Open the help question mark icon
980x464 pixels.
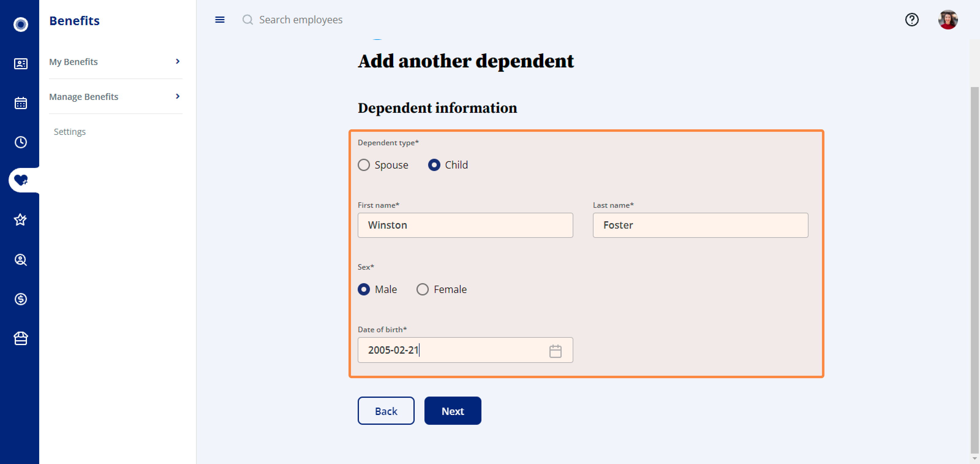point(911,19)
